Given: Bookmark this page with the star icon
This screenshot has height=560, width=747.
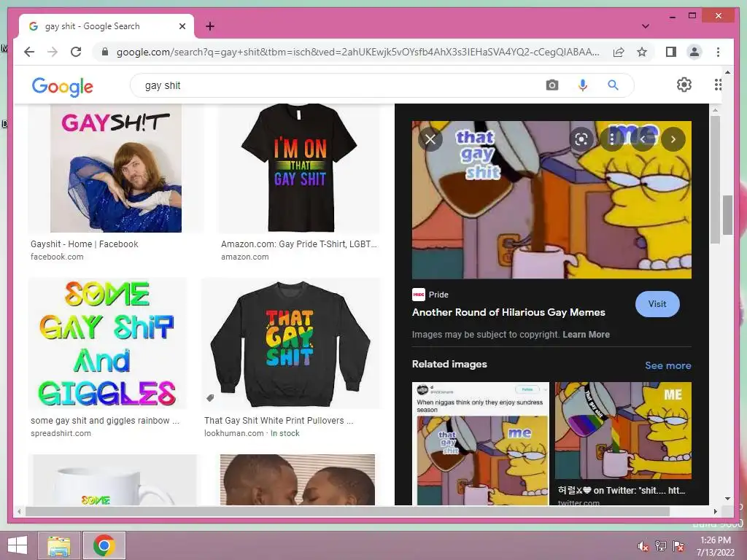Looking at the screenshot, I should click(x=642, y=52).
